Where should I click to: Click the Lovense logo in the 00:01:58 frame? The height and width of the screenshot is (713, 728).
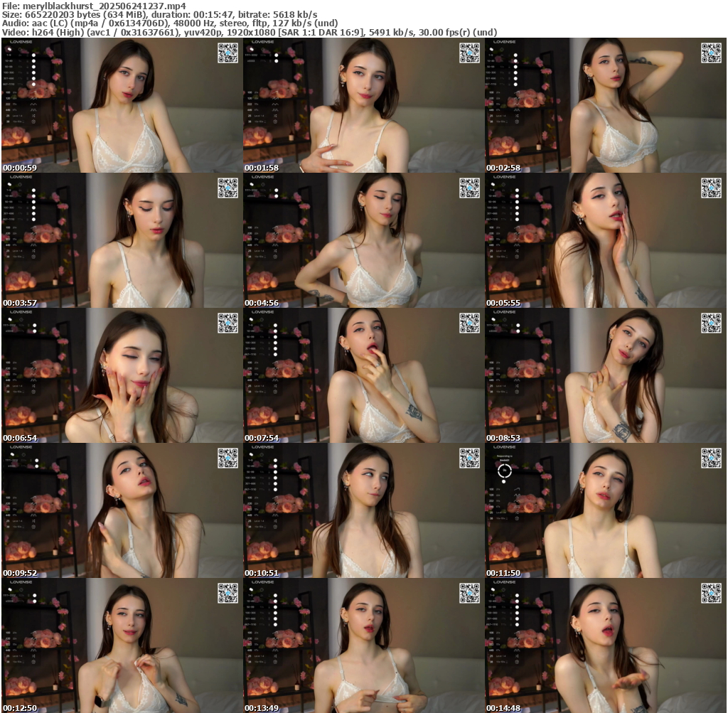coord(262,42)
